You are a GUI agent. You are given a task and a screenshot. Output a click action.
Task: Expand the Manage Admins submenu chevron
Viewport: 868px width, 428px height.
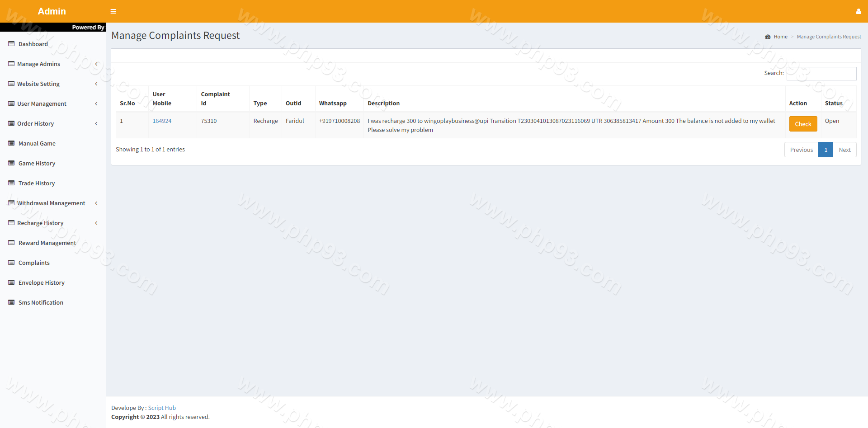click(96, 64)
